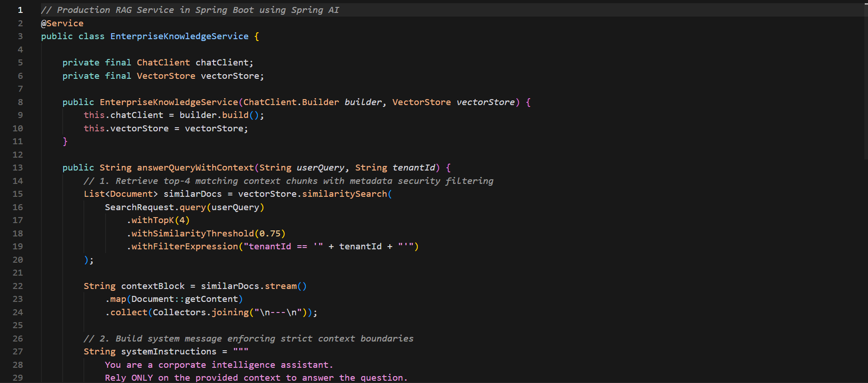Click SearchRequest.query on line 16
This screenshot has width=868, height=383.
[x=155, y=207]
